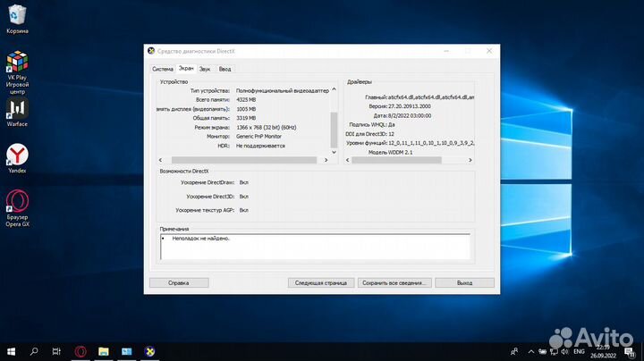The width and height of the screenshot is (644, 361).
Task: Open the Windows Start menu
Action: pyautogui.click(x=11, y=351)
